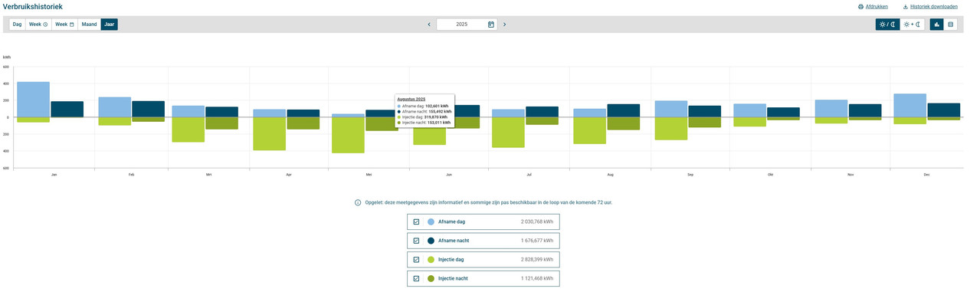Click the Aug month axis label
Screen dimensions: 980x292
pyautogui.click(x=611, y=175)
